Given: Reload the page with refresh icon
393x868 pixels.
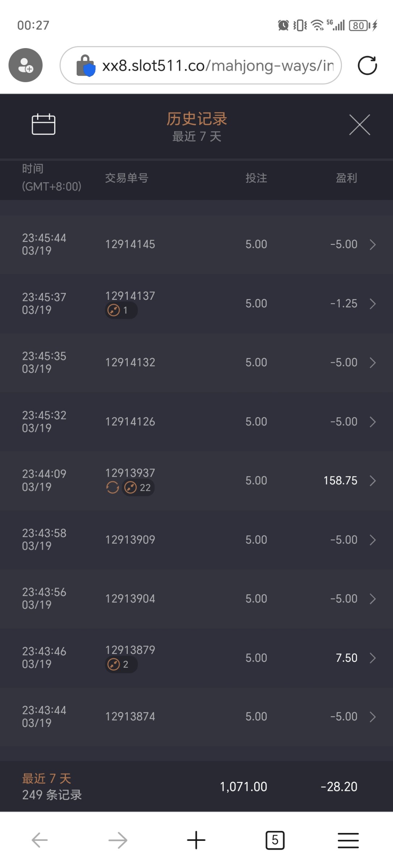Looking at the screenshot, I should coord(367,65).
